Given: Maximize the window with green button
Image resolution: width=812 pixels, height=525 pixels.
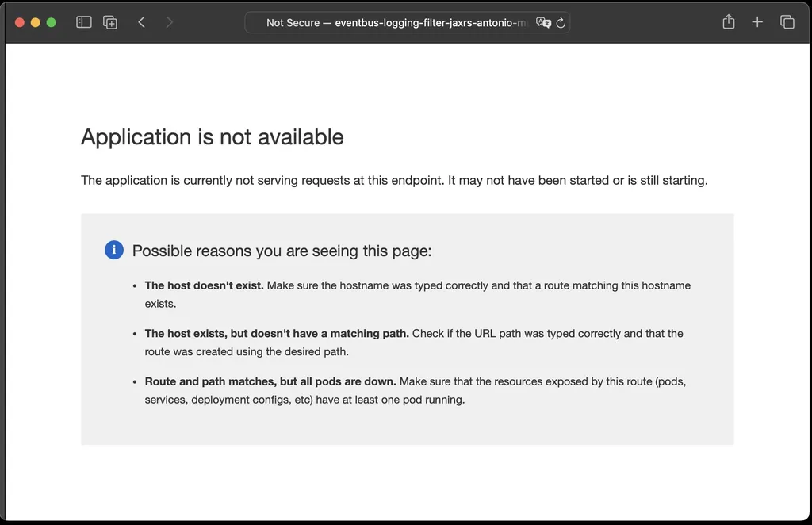Looking at the screenshot, I should [x=52, y=22].
